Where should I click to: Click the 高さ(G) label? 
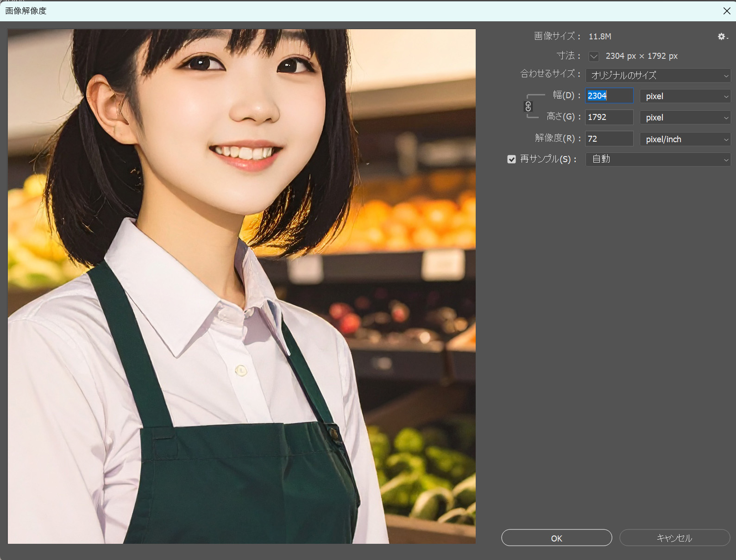pos(564,117)
